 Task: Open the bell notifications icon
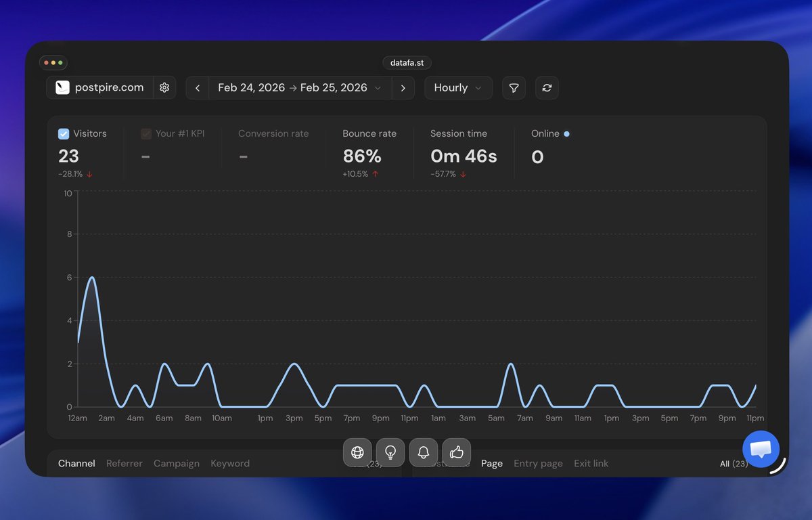point(424,452)
